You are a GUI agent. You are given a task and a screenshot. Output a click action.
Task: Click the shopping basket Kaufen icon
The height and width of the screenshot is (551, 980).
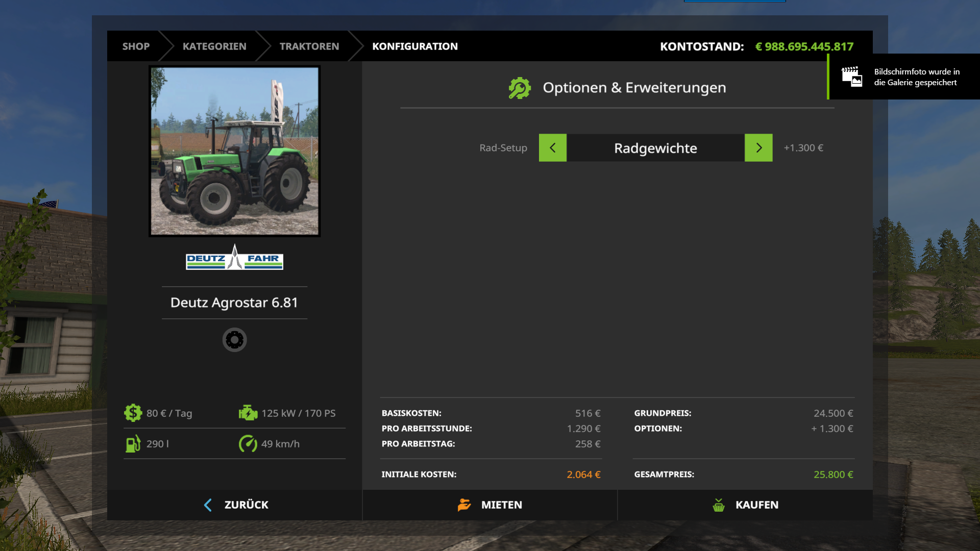718,505
